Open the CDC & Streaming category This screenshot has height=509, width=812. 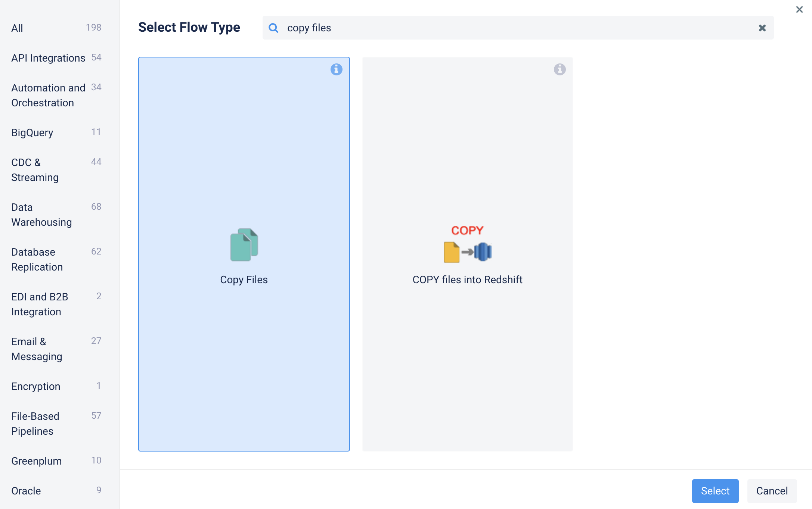(56, 170)
